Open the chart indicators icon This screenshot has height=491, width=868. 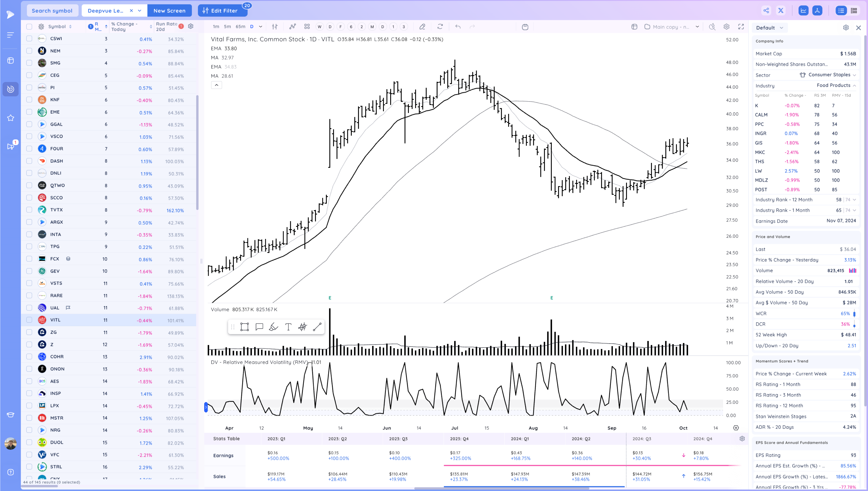(x=293, y=27)
